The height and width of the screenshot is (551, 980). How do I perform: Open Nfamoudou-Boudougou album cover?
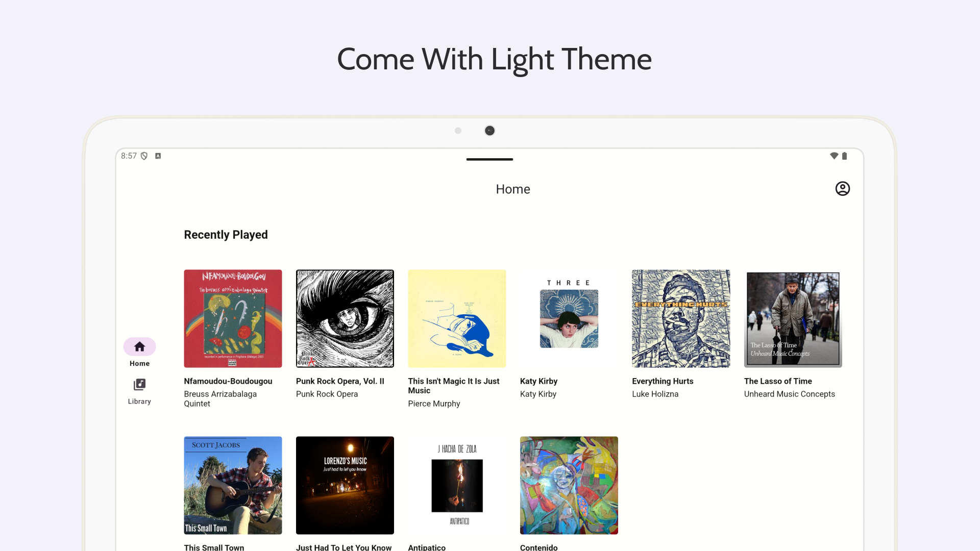(233, 318)
